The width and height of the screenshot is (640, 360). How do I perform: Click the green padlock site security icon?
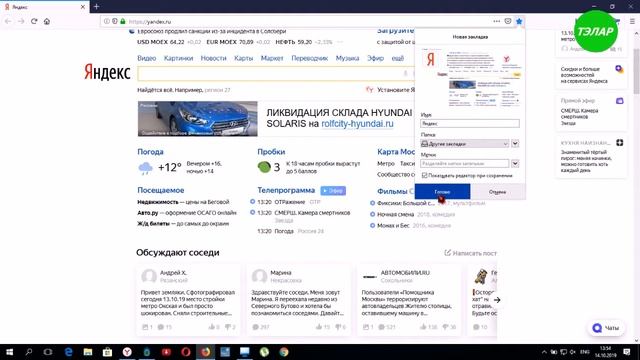123,21
